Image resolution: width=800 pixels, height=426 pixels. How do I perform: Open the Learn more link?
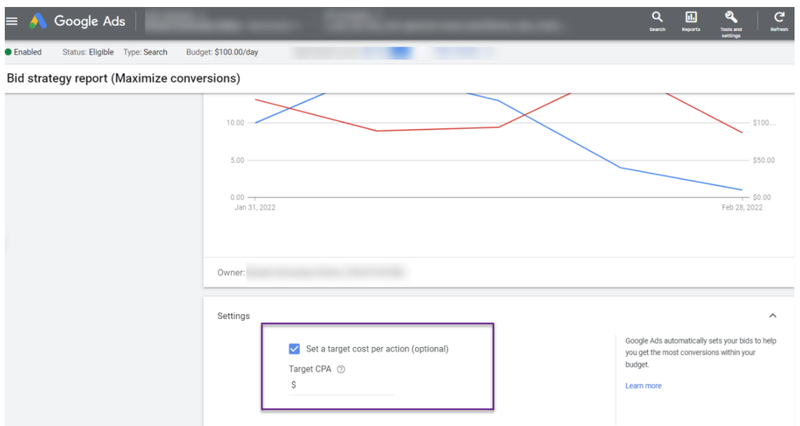[x=643, y=386]
